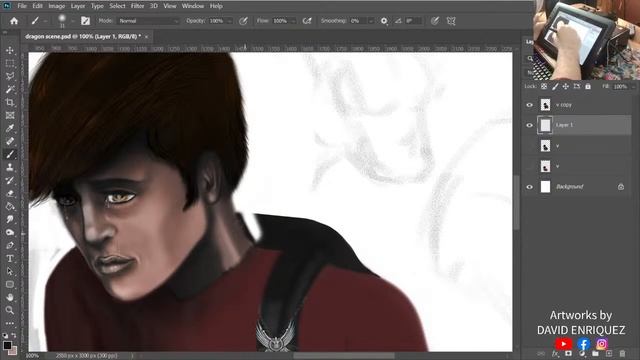Select the Clone Stamp tool
This screenshot has width=640, height=360.
(x=10, y=167)
